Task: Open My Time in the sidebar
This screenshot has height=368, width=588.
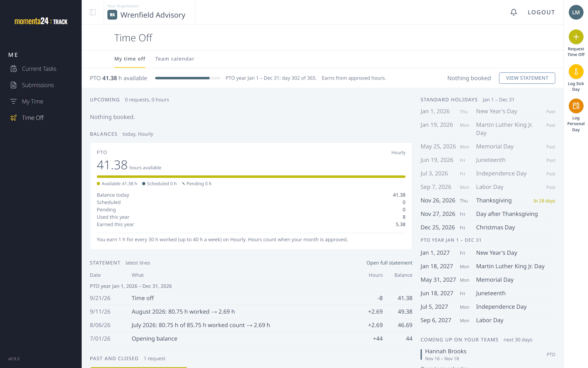Action: (32, 101)
